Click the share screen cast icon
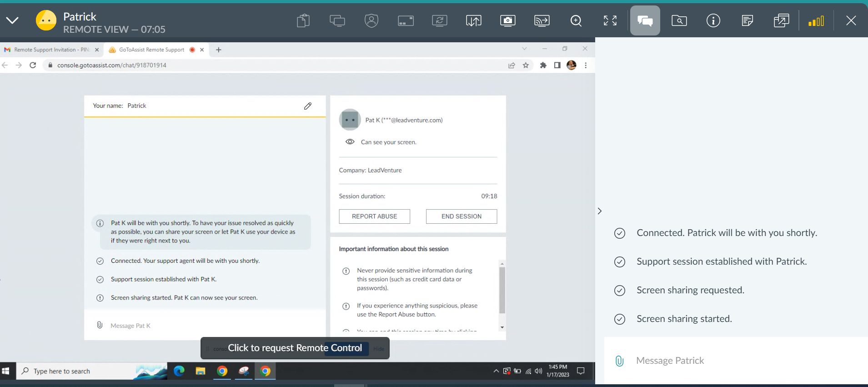Viewport: 868px width, 387px height. pyautogui.click(x=542, y=20)
